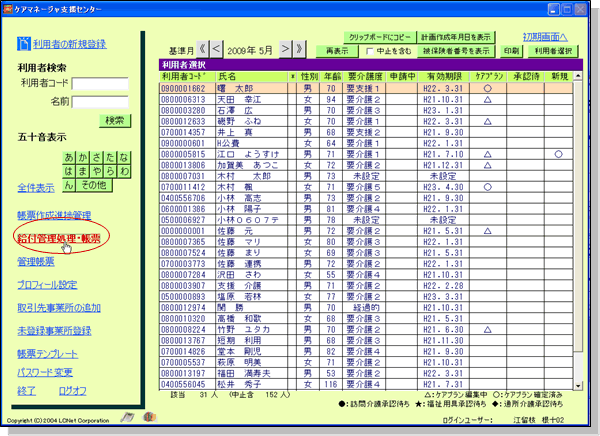The image size is (600, 436).
Task: Open the プロフィール設定 link
Action: click(47, 285)
